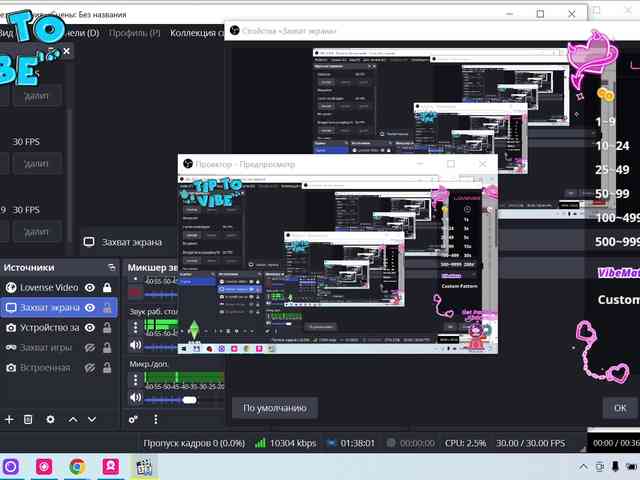The width and height of the screenshot is (640, 480).
Task: Mute the desktop audio speaker icon
Action: click(136, 345)
